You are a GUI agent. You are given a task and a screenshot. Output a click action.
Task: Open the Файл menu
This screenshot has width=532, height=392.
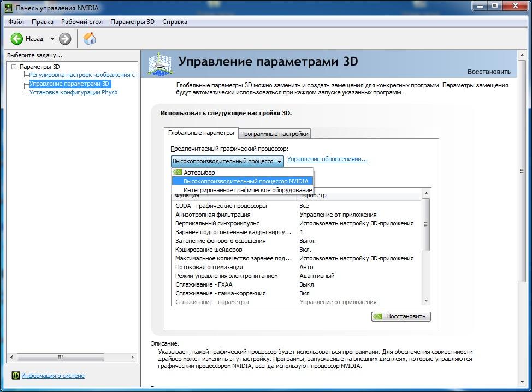click(x=16, y=22)
